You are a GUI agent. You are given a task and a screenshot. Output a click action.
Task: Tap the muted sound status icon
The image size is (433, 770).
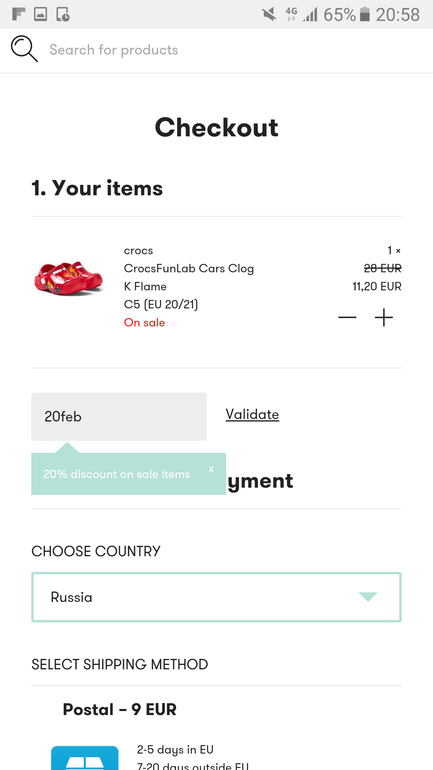point(269,14)
